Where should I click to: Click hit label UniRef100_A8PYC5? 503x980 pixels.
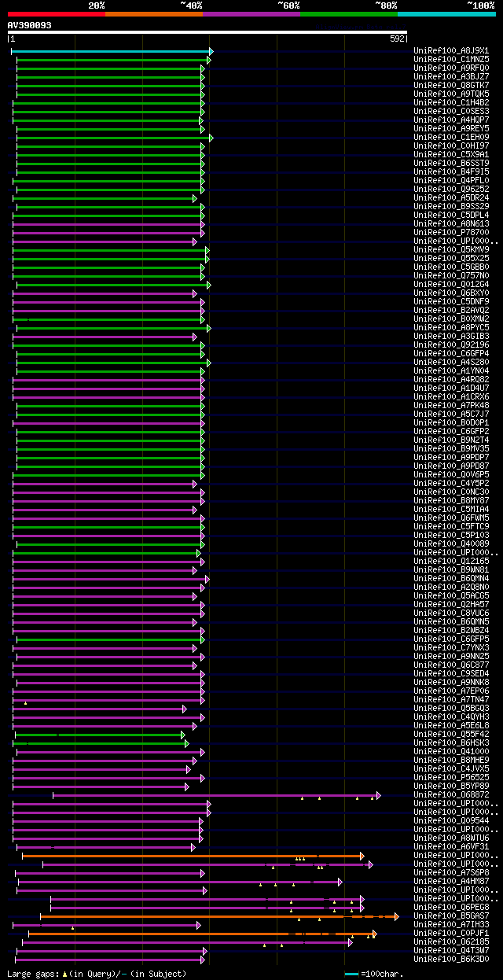(x=451, y=328)
